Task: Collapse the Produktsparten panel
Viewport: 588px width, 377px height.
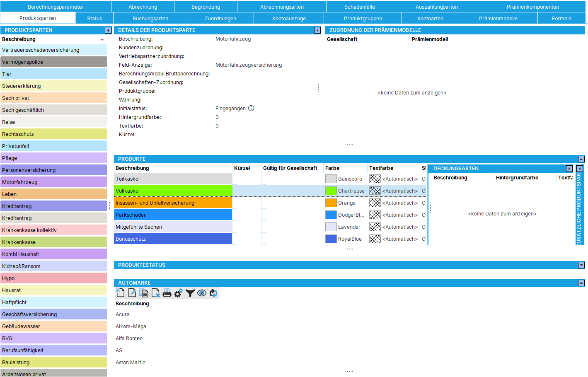Action: tap(108, 30)
